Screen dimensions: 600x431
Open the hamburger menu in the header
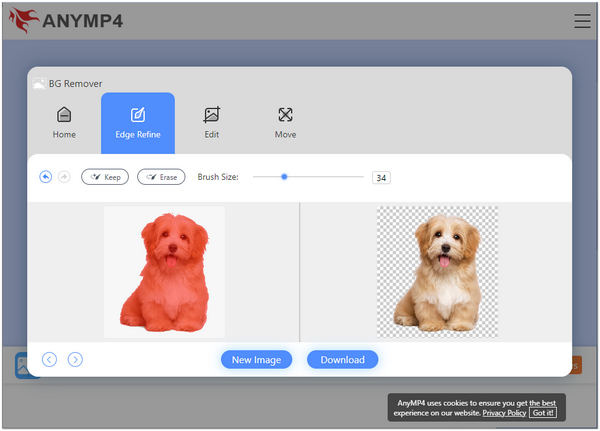(582, 20)
